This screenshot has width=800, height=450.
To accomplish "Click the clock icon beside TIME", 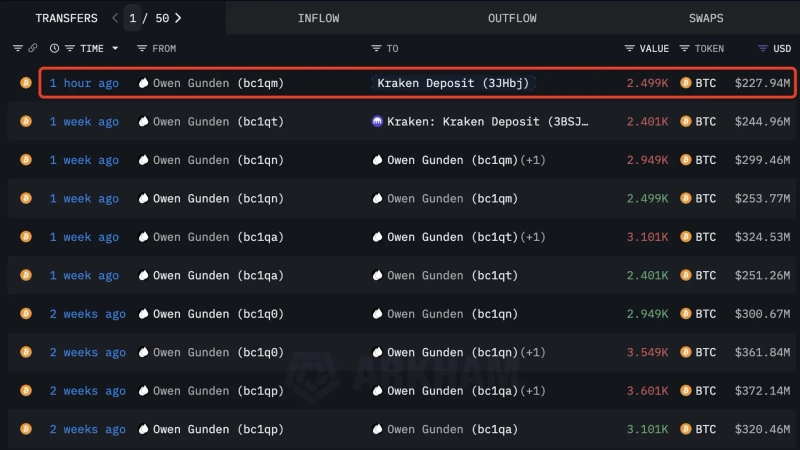I will pyautogui.click(x=55, y=48).
